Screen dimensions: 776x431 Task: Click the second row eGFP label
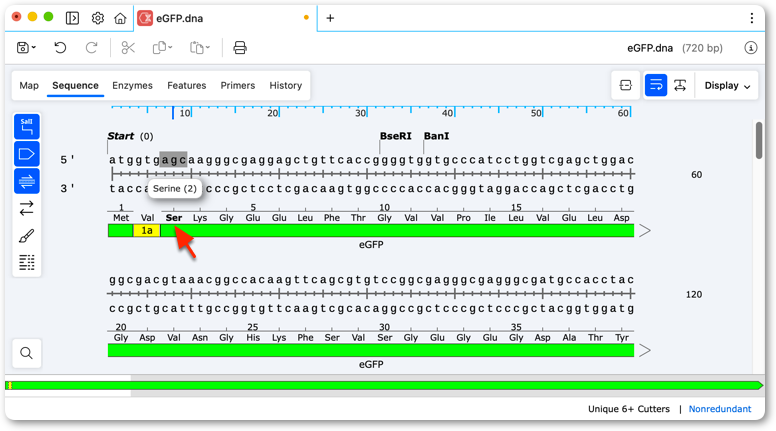pyautogui.click(x=371, y=364)
